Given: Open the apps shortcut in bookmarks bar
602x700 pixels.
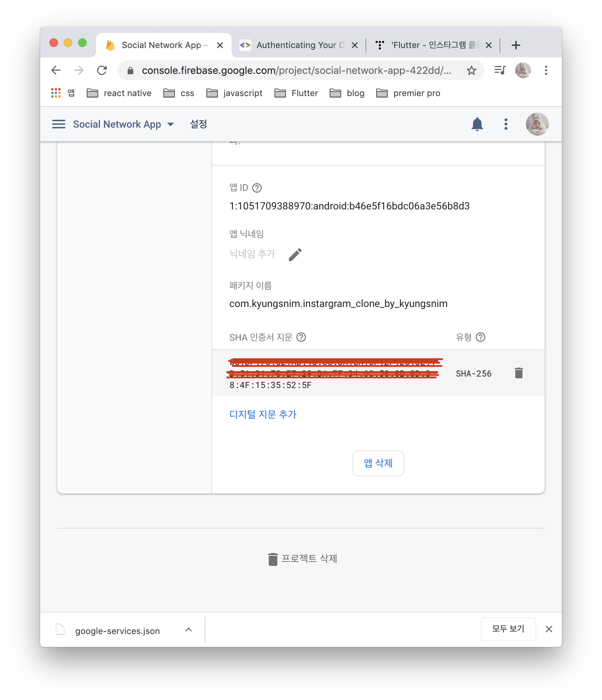Looking at the screenshot, I should (x=63, y=93).
